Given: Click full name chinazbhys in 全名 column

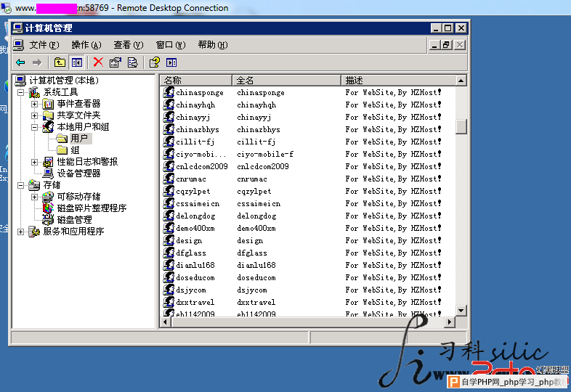Looking at the screenshot, I should (x=259, y=129).
